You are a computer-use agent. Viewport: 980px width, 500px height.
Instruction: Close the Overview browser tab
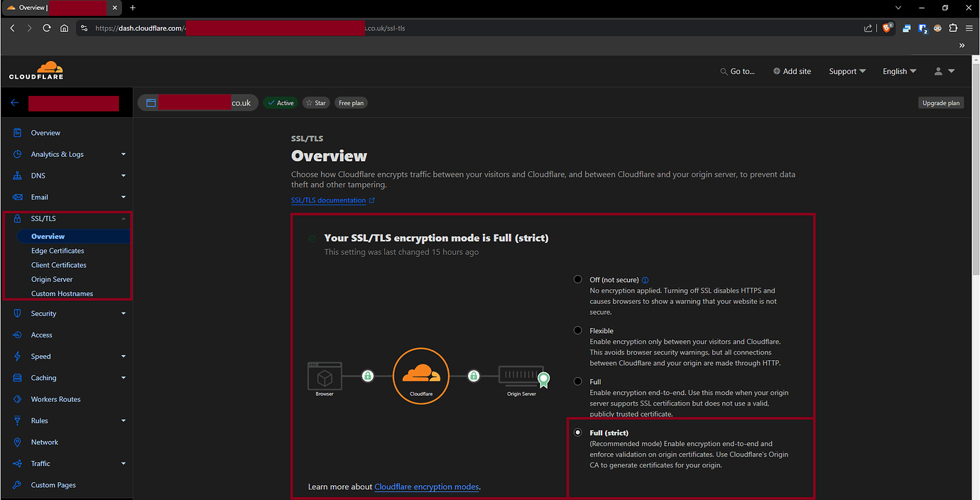tap(115, 8)
